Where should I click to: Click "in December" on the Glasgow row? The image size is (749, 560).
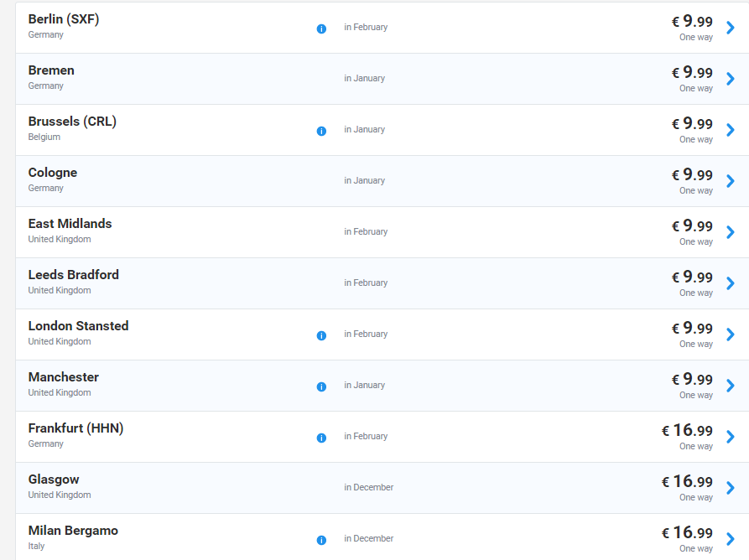point(368,487)
